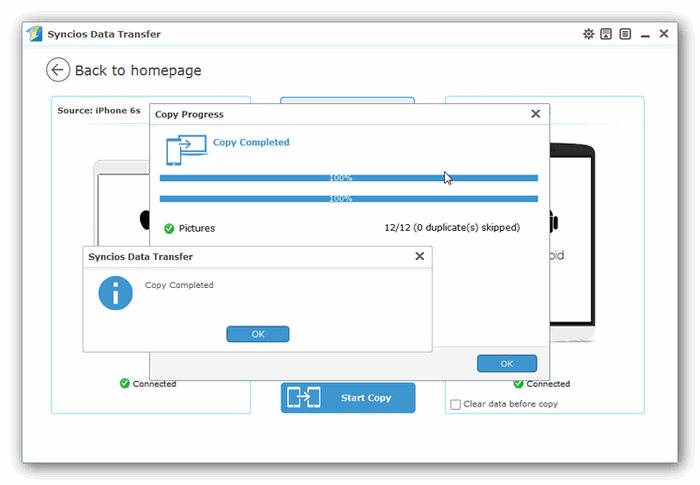Click the Android phone image on right panel
Screen dimensions: 700x485
click(x=573, y=241)
